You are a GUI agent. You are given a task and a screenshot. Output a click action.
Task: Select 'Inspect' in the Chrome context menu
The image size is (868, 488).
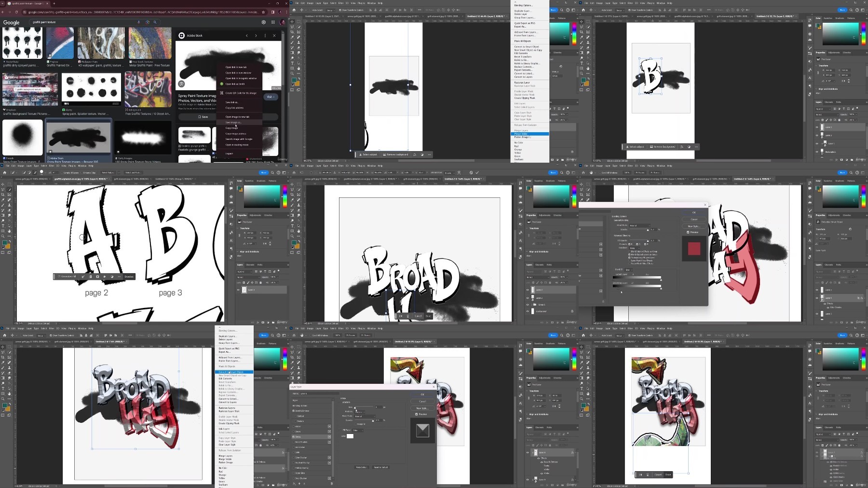coord(229,153)
